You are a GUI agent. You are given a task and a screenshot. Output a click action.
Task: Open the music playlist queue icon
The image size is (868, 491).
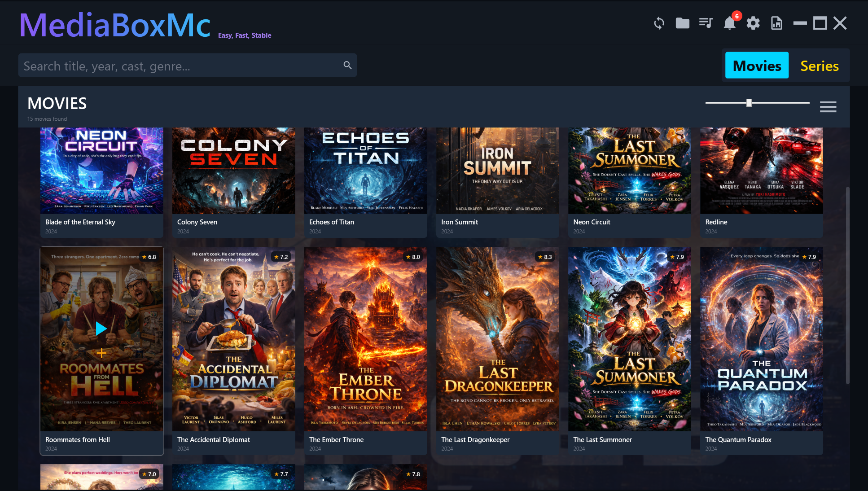coord(706,23)
